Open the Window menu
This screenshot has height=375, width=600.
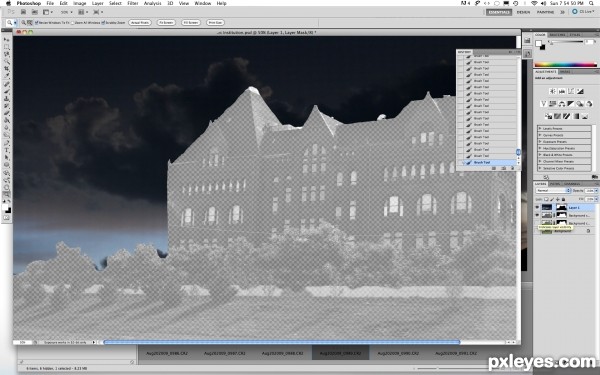pos(202,3)
